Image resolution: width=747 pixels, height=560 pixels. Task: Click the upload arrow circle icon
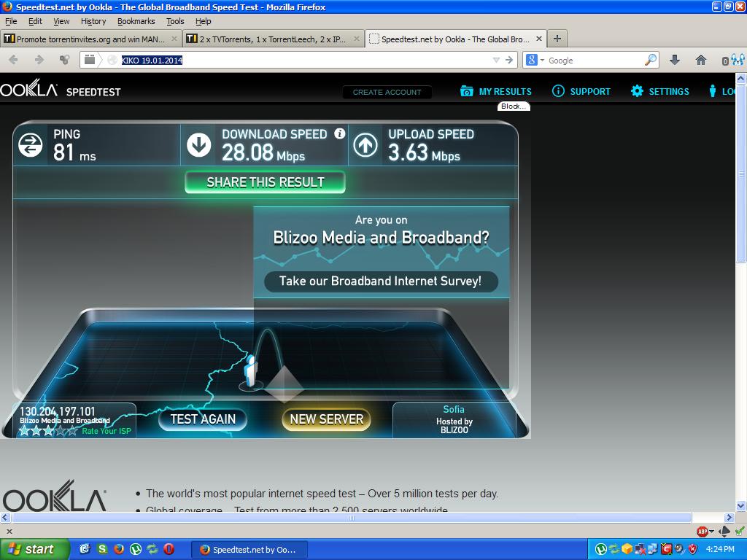point(365,145)
